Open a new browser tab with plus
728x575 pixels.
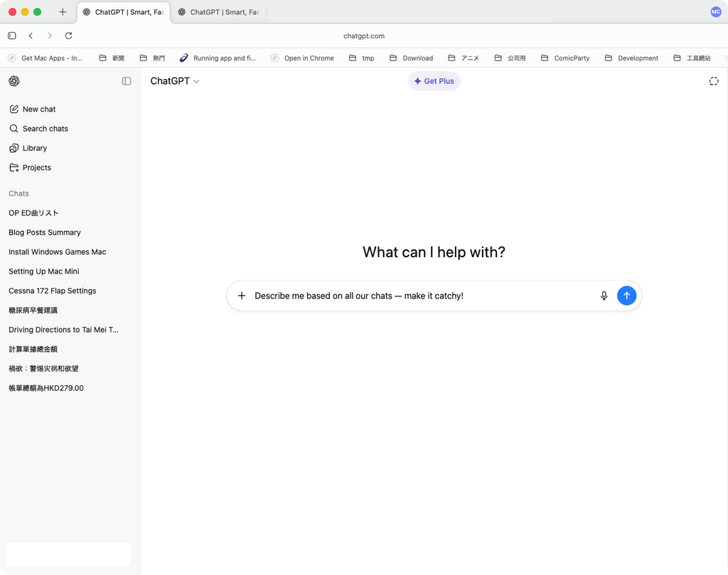click(x=63, y=12)
